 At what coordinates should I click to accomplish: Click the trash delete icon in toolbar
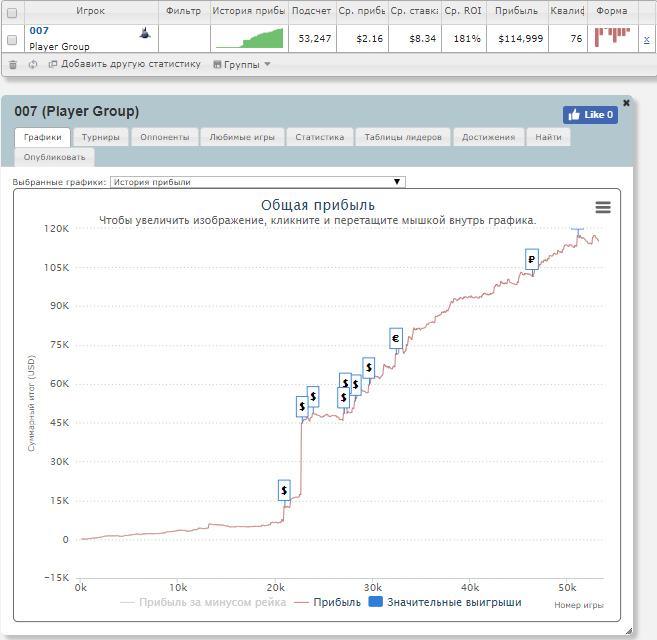point(13,65)
